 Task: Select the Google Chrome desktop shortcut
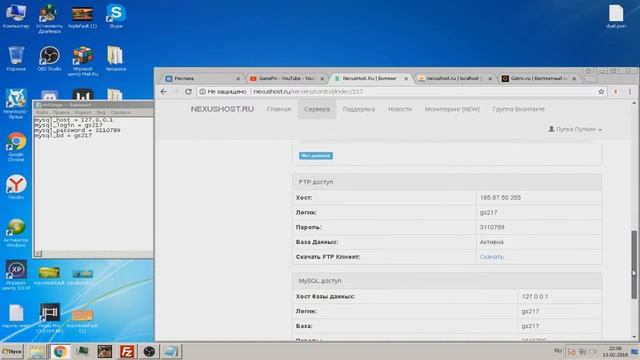[x=16, y=147]
